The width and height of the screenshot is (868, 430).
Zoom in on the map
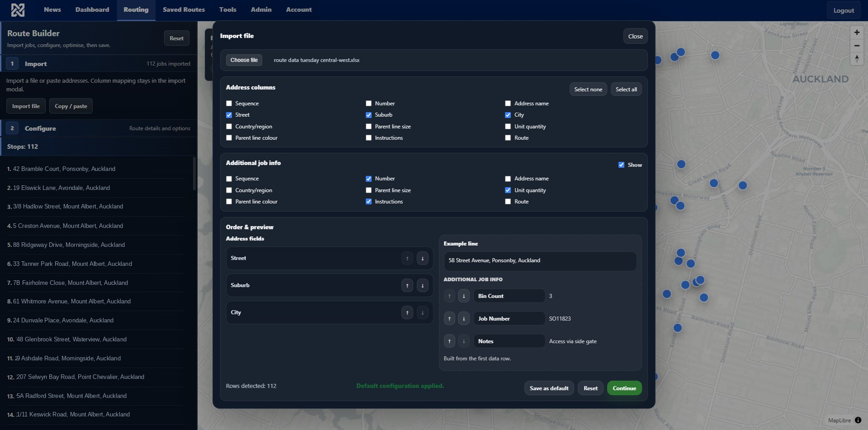point(857,33)
